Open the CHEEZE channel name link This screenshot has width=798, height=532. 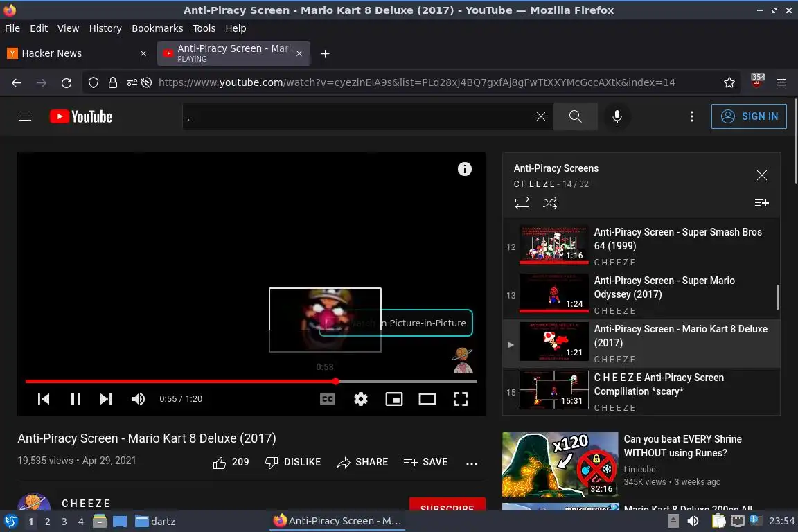(x=86, y=504)
